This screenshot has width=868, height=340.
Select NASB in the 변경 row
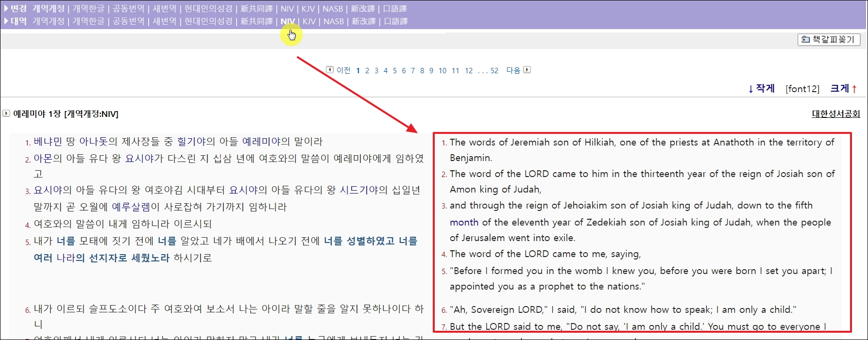[333, 9]
